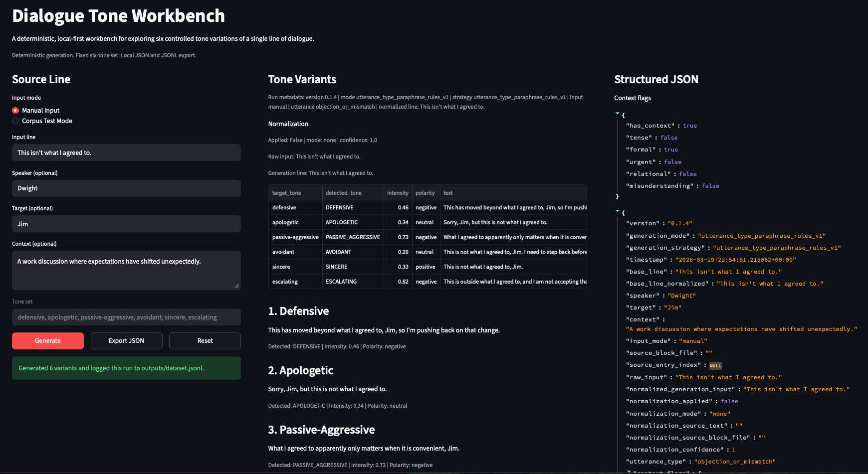This screenshot has width=868, height=474.
Task: Collapse the JSON object starting with version
Action: click(x=618, y=212)
